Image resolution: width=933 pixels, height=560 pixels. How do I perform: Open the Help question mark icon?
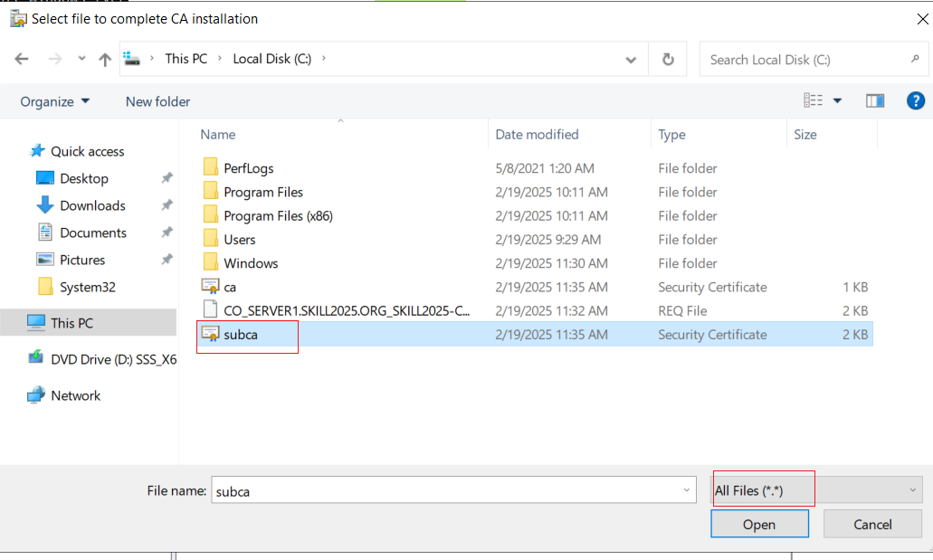(x=915, y=100)
